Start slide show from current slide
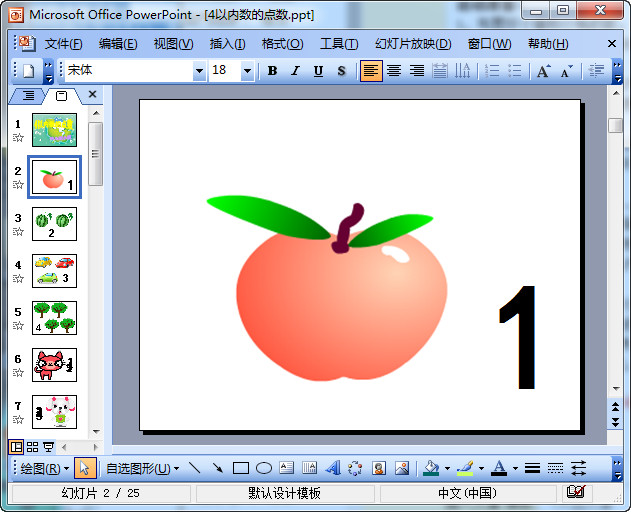Image resolution: width=631 pixels, height=512 pixels. (x=49, y=447)
